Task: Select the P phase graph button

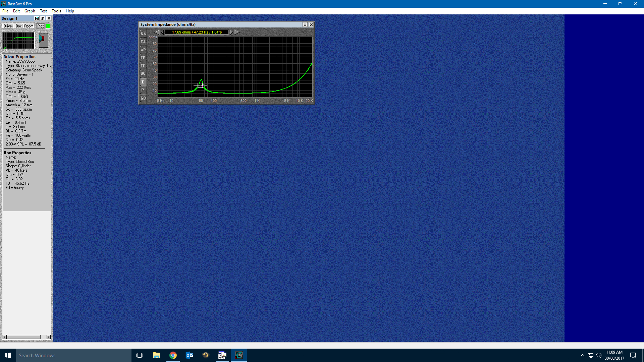Action: pyautogui.click(x=143, y=90)
